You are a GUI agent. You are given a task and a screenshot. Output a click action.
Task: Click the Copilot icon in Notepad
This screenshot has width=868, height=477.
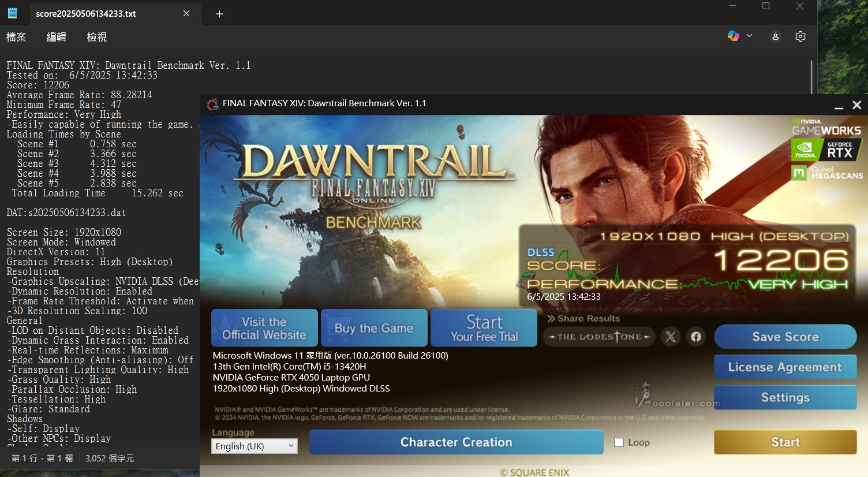pyautogui.click(x=734, y=36)
